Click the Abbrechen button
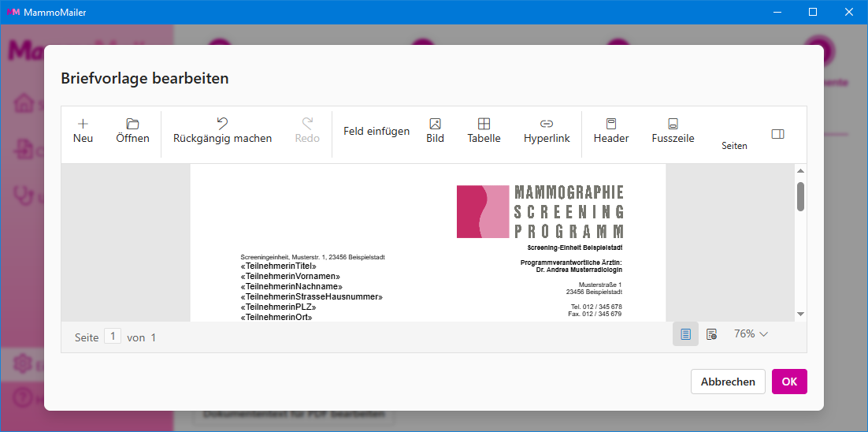 [x=728, y=382]
